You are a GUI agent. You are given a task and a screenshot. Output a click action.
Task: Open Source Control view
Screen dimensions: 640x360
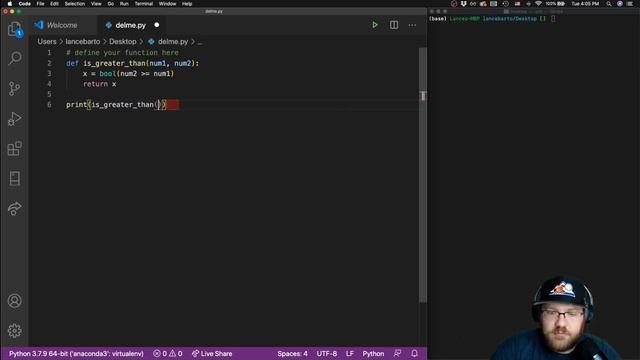(15, 88)
